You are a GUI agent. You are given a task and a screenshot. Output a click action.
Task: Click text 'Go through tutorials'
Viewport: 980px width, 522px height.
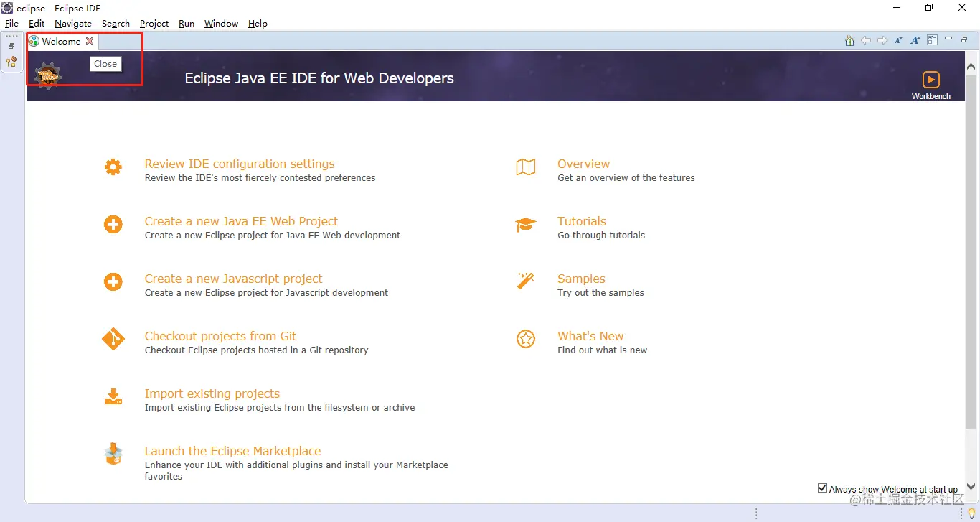coord(601,235)
